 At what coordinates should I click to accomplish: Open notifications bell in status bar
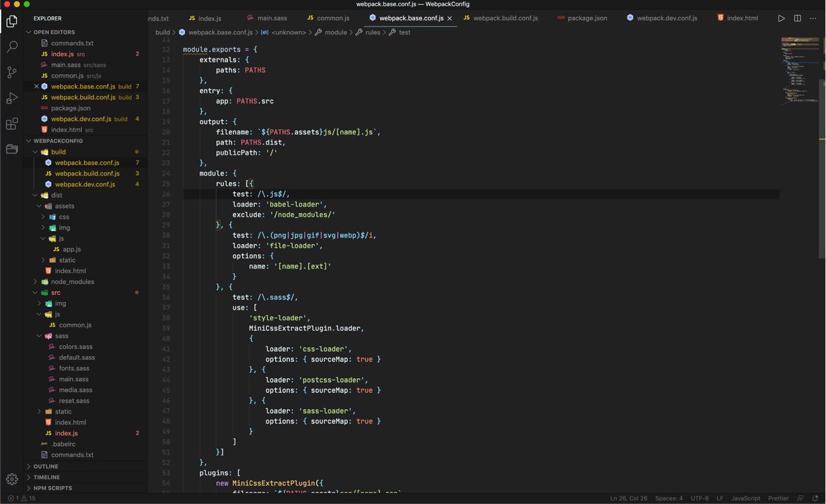tap(816, 498)
